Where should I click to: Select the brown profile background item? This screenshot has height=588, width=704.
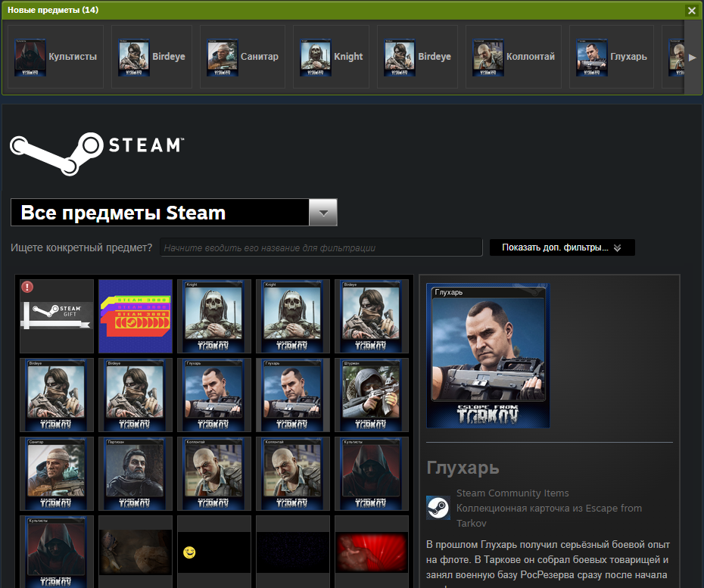(136, 552)
